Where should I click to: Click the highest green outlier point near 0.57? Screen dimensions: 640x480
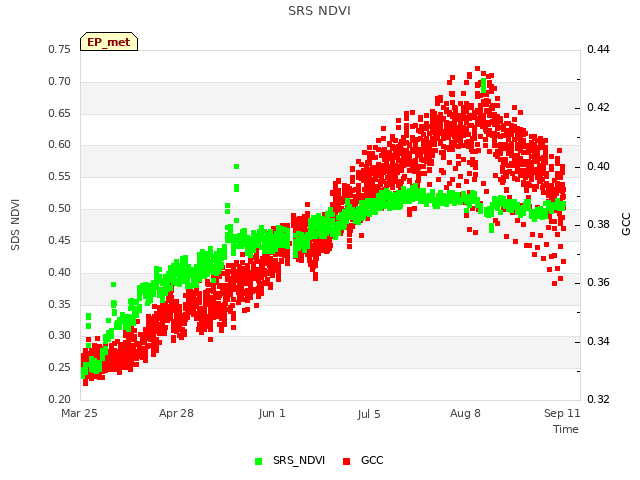coord(236,167)
